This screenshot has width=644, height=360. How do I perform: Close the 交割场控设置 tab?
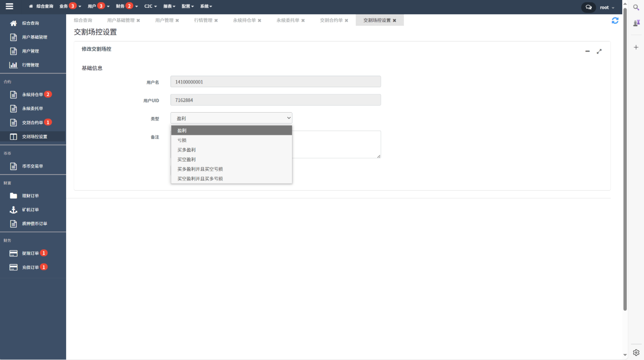pyautogui.click(x=394, y=20)
